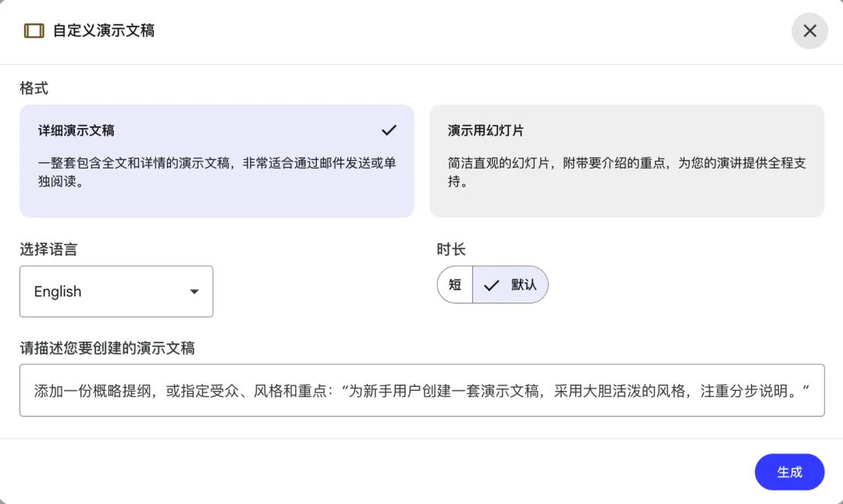Click the slide deck icon beside the title
The height and width of the screenshot is (504, 843).
tap(34, 31)
